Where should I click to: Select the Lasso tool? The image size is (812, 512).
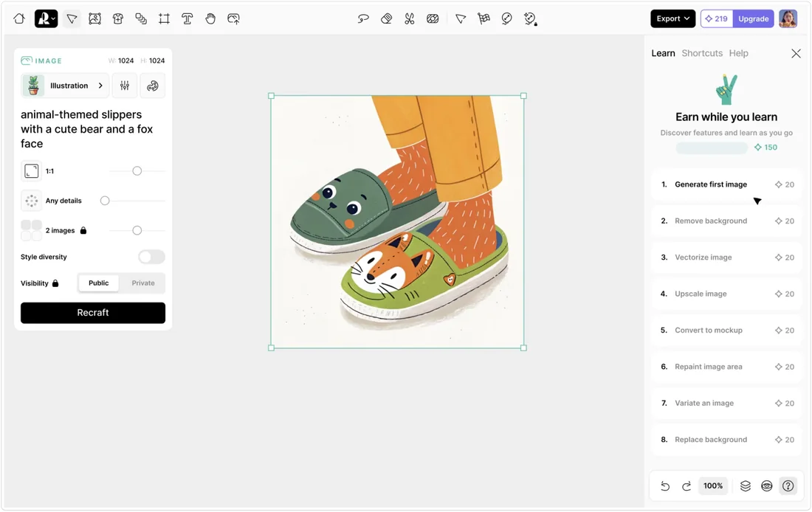point(363,18)
